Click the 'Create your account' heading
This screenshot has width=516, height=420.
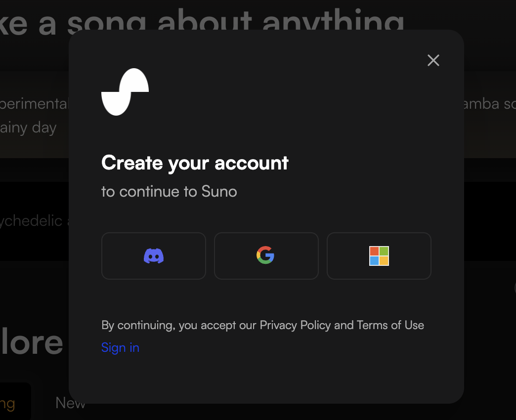pos(195,163)
